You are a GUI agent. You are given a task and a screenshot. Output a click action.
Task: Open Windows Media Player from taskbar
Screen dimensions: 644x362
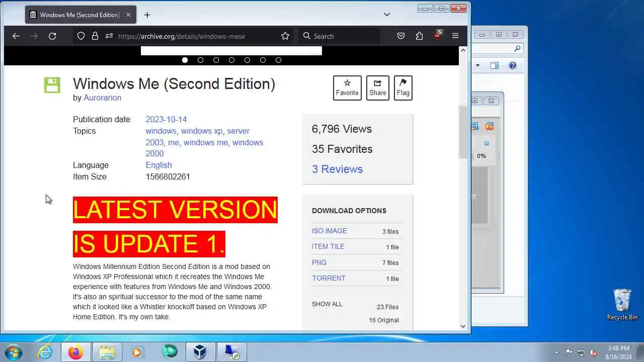pyautogui.click(x=137, y=352)
